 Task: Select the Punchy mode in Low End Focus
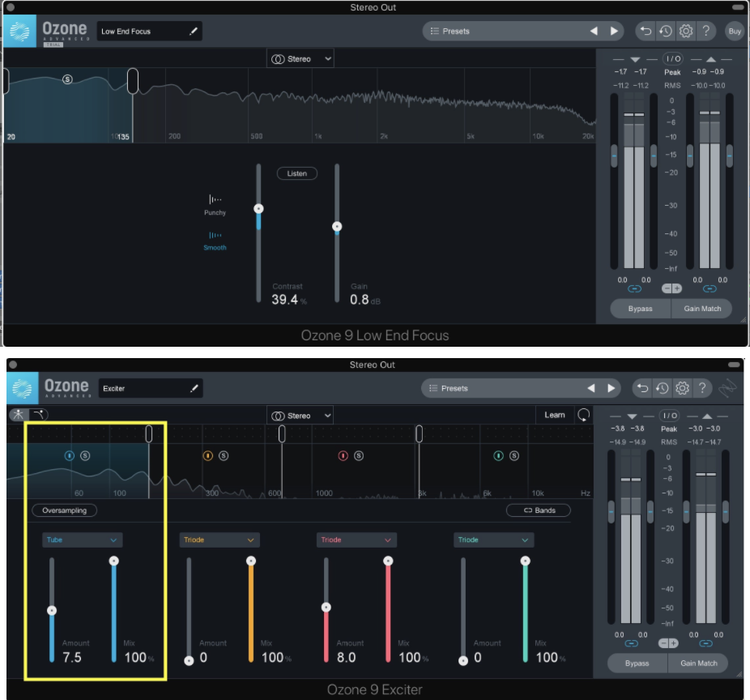(215, 204)
